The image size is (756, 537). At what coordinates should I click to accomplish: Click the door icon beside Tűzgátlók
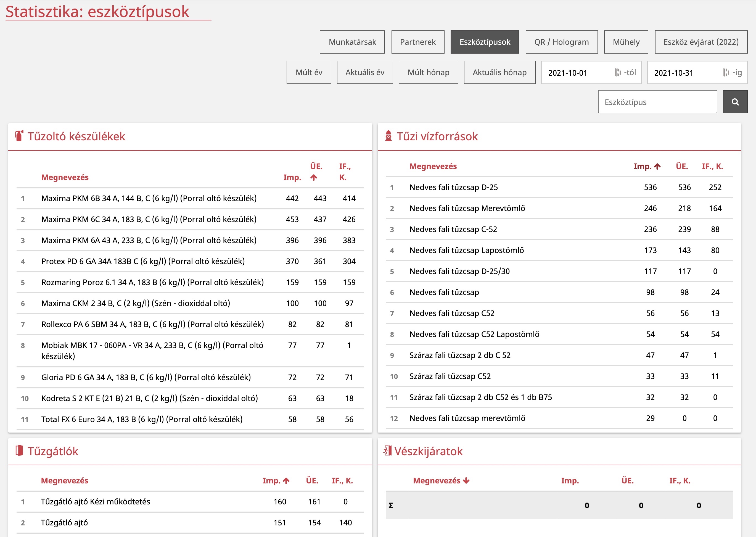pyautogui.click(x=19, y=451)
